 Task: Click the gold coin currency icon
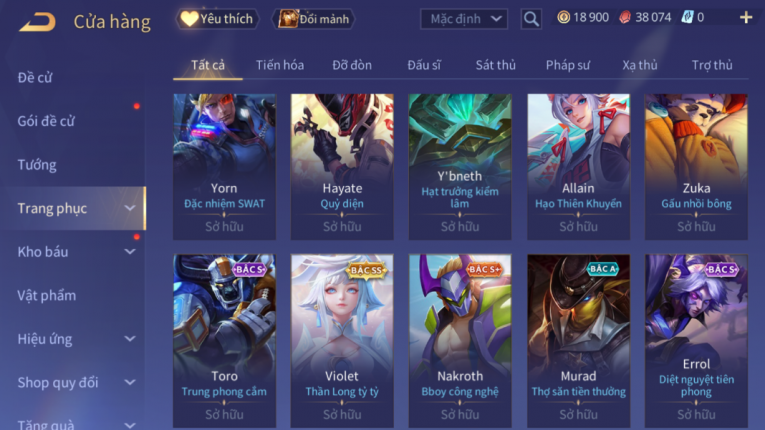(x=563, y=18)
